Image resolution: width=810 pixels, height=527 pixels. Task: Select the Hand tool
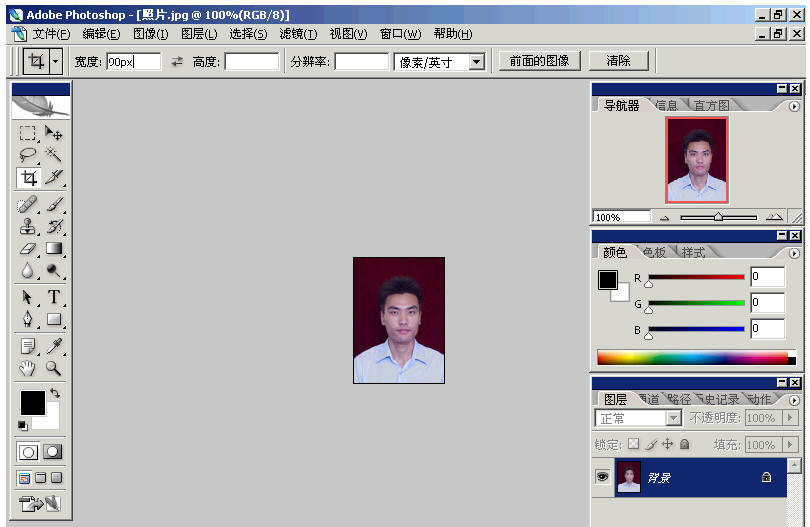(x=28, y=369)
